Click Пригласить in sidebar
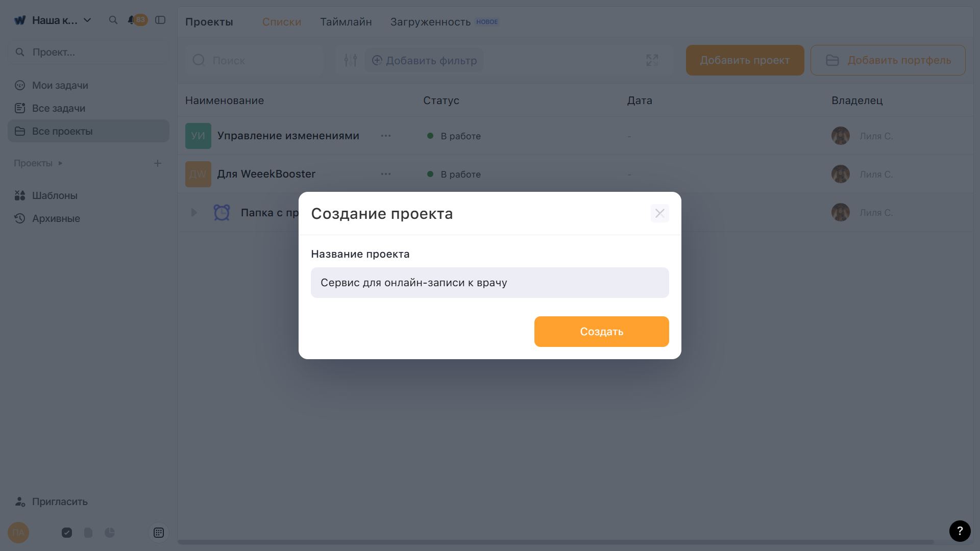The height and width of the screenshot is (551, 980). (51, 502)
